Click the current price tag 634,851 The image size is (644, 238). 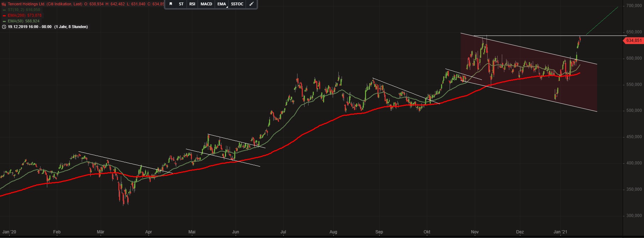coord(634,40)
